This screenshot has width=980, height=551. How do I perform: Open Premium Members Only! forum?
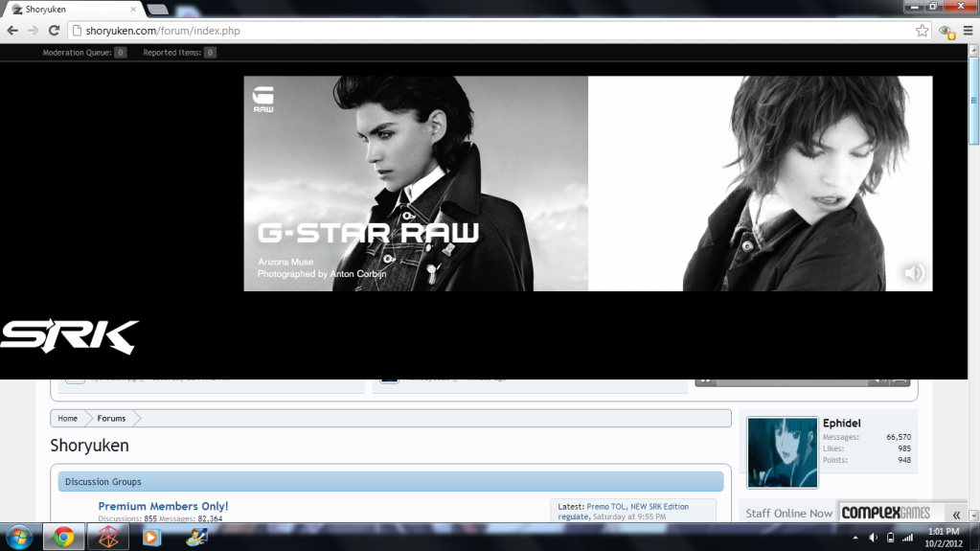163,506
